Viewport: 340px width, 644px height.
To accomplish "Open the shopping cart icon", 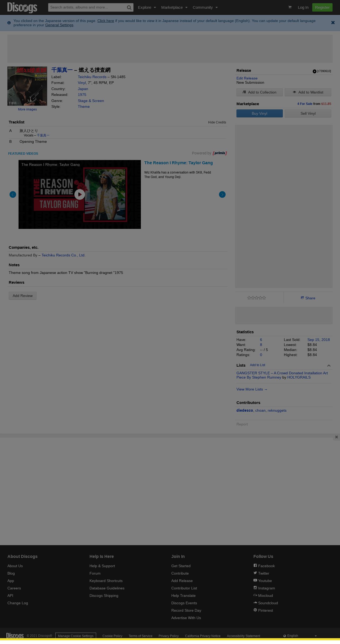I will [290, 7].
